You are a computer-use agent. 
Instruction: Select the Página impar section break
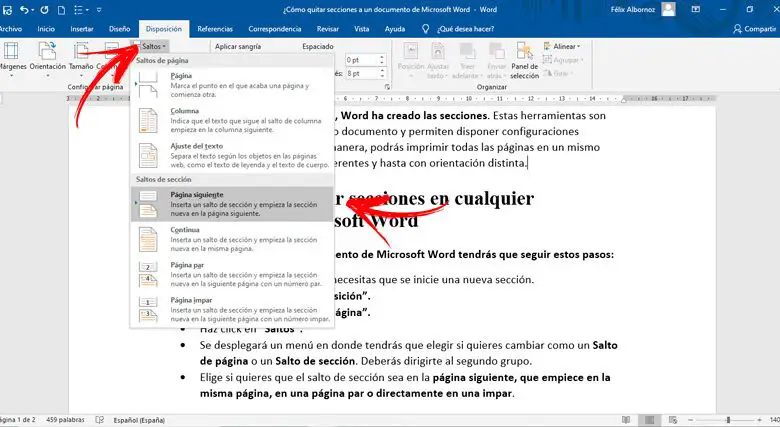point(232,309)
